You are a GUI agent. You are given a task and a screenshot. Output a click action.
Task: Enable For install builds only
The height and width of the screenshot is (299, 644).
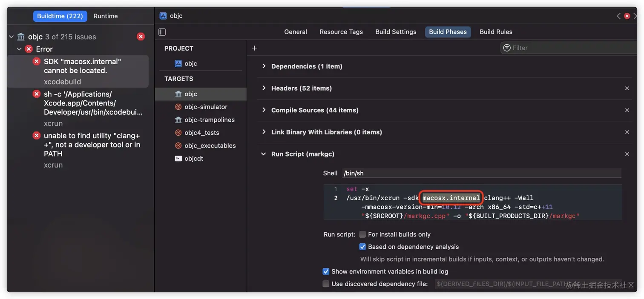[362, 234]
